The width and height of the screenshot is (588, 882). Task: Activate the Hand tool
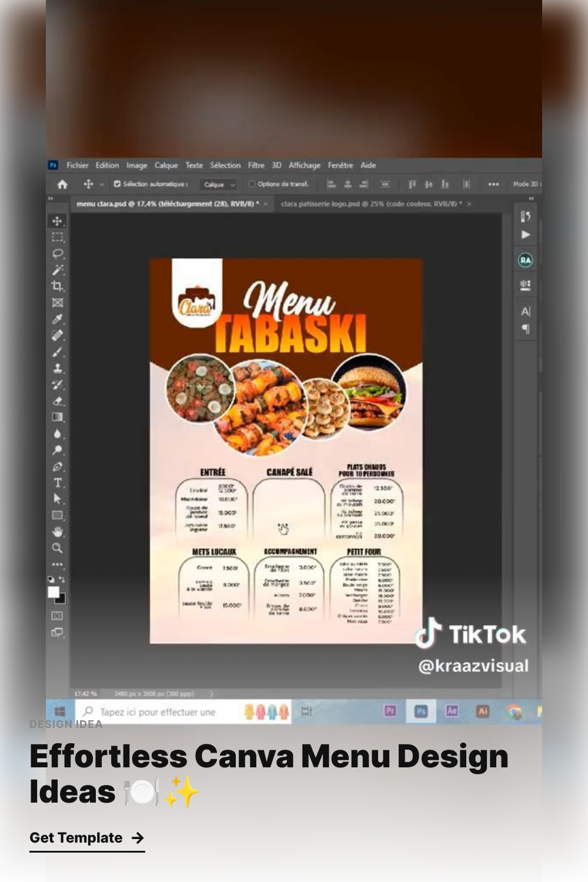click(57, 532)
